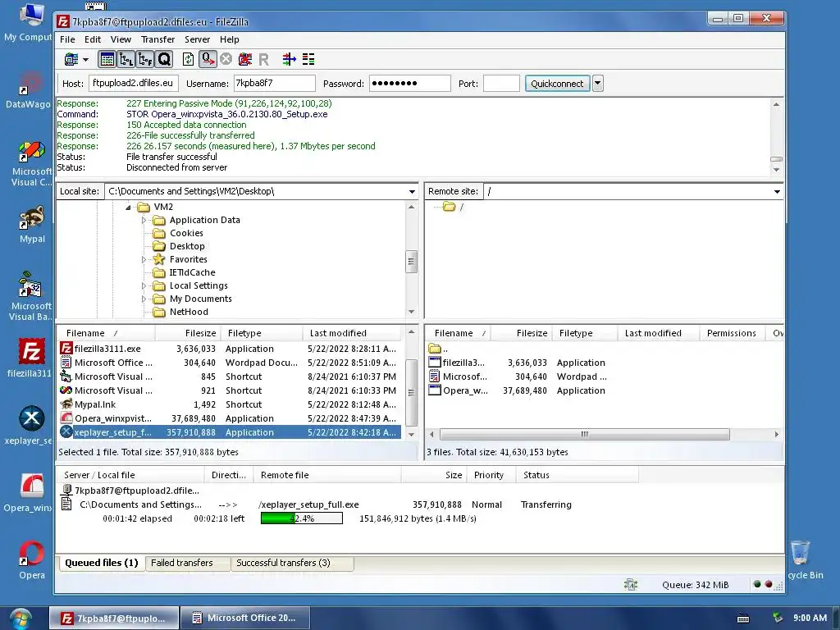840x630 pixels.
Task: Disconnect from the current server
Action: [x=245, y=59]
